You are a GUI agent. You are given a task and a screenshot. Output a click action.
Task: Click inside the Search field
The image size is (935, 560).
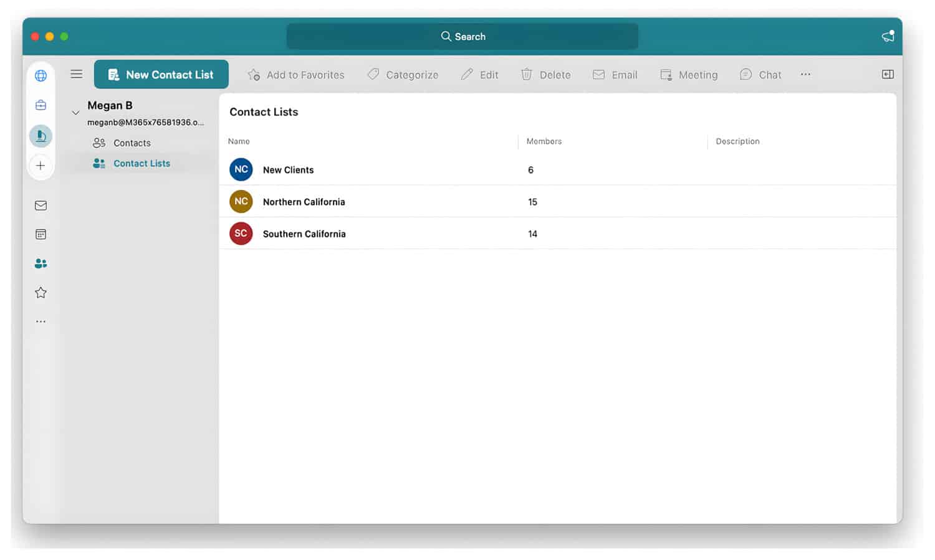463,36
